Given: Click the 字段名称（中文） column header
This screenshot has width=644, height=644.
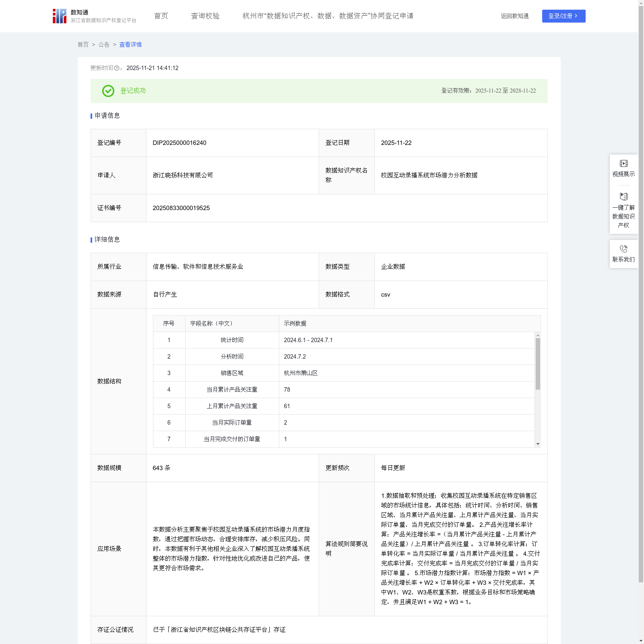Looking at the screenshot, I should 232,324.
